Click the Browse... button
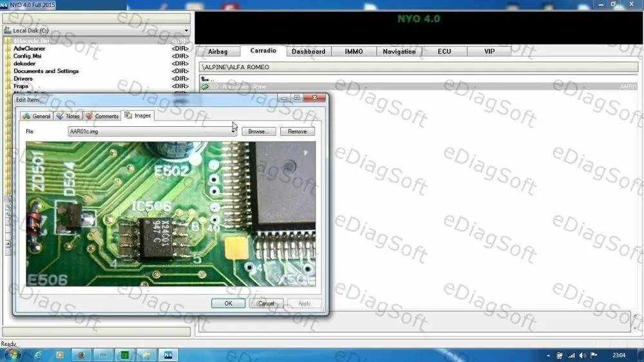 point(259,131)
